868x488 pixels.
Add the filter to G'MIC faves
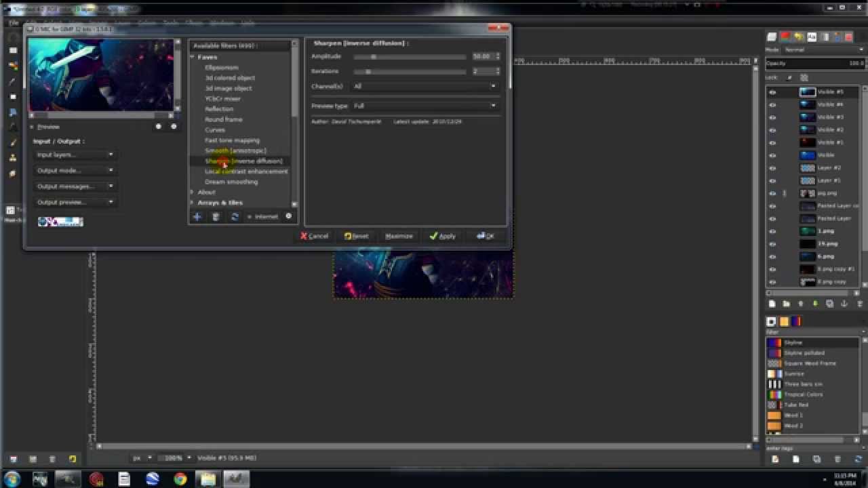point(197,216)
